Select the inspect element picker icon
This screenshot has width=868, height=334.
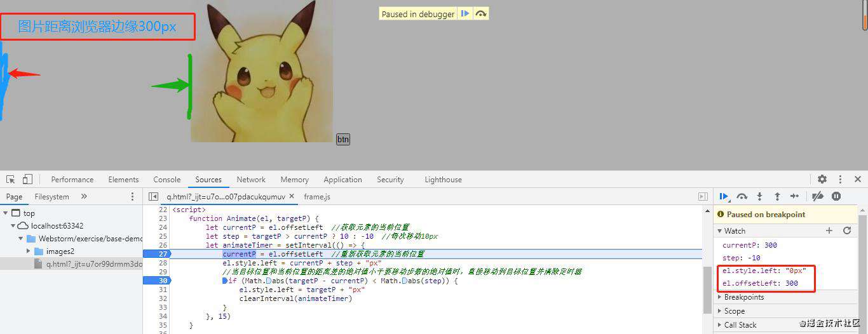[x=11, y=179]
